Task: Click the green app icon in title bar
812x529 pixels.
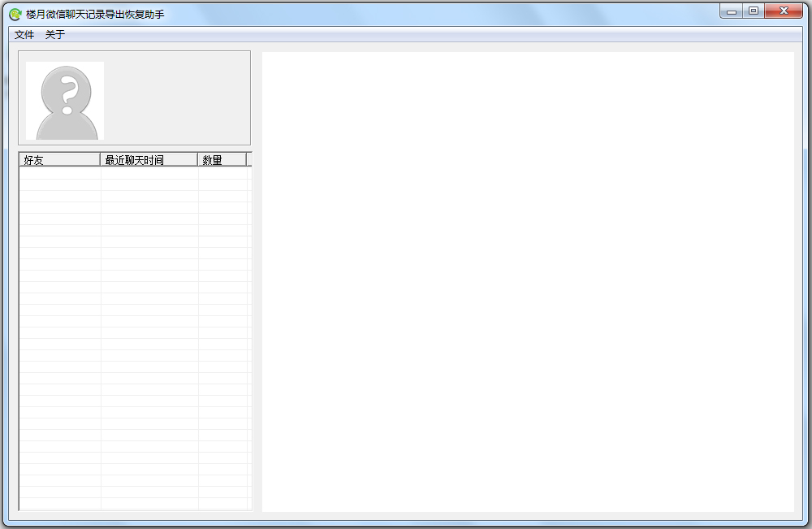Action: coord(15,14)
